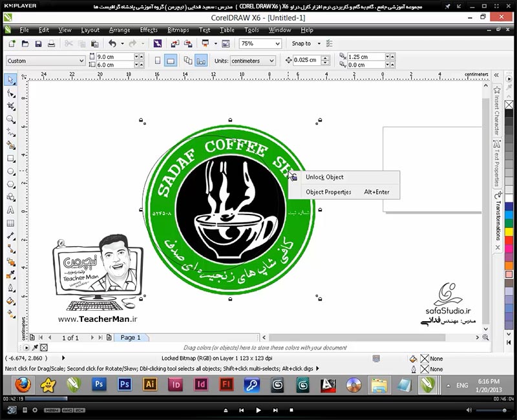Open the Bitmaps menu
Screen dimensions: 517x420
tap(178, 30)
